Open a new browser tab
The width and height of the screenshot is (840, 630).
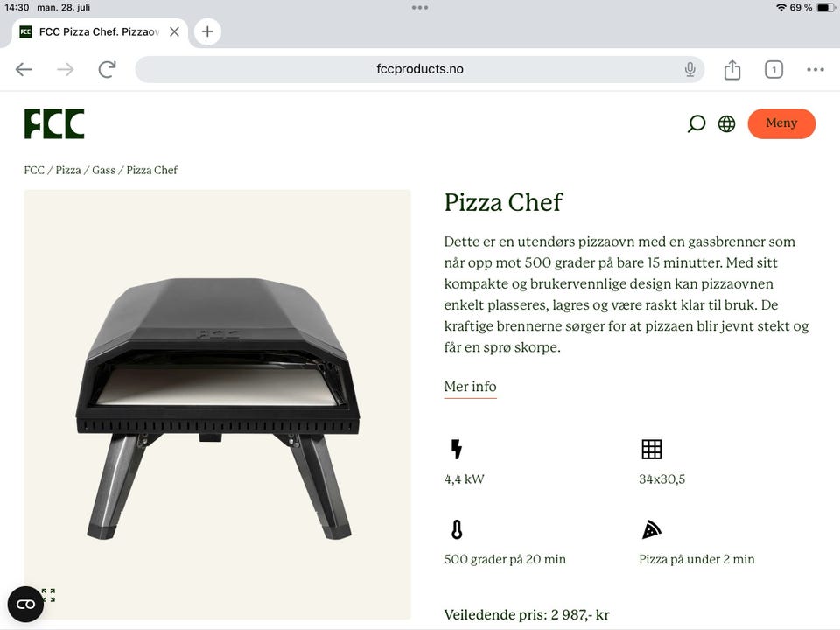207,31
